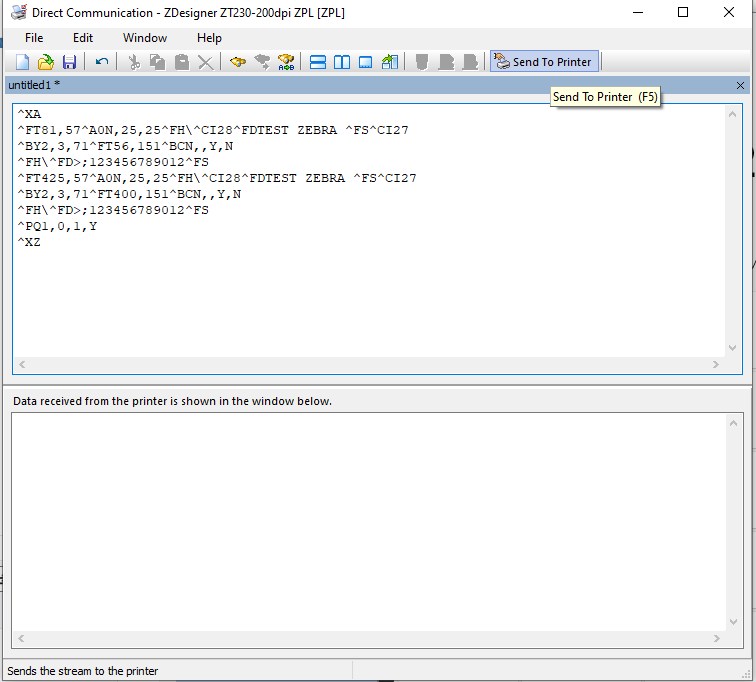This screenshot has height=682, width=756.
Task: Tile windows vertically using the toolbar icon
Action: coord(342,62)
